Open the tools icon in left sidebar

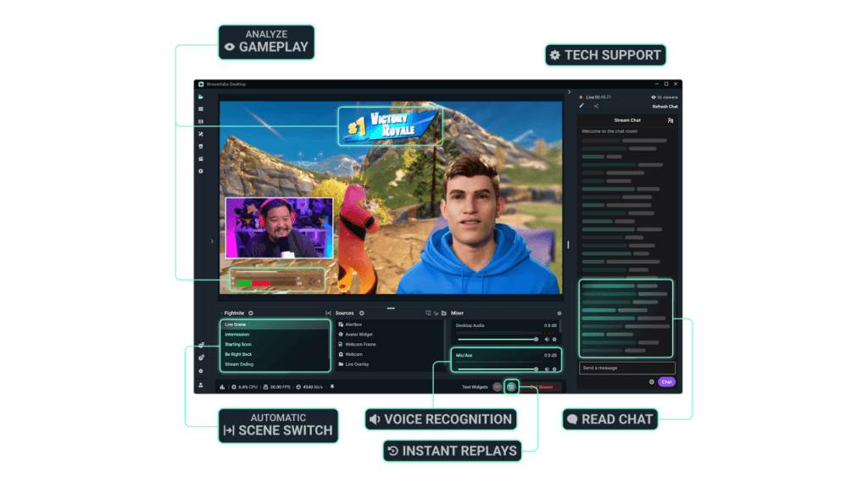tap(200, 134)
